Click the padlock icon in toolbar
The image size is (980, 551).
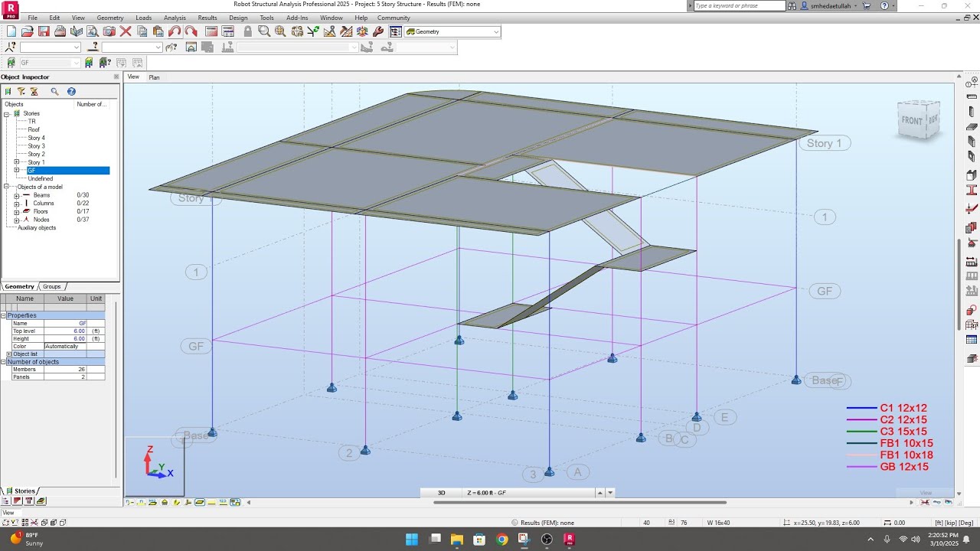(247, 31)
